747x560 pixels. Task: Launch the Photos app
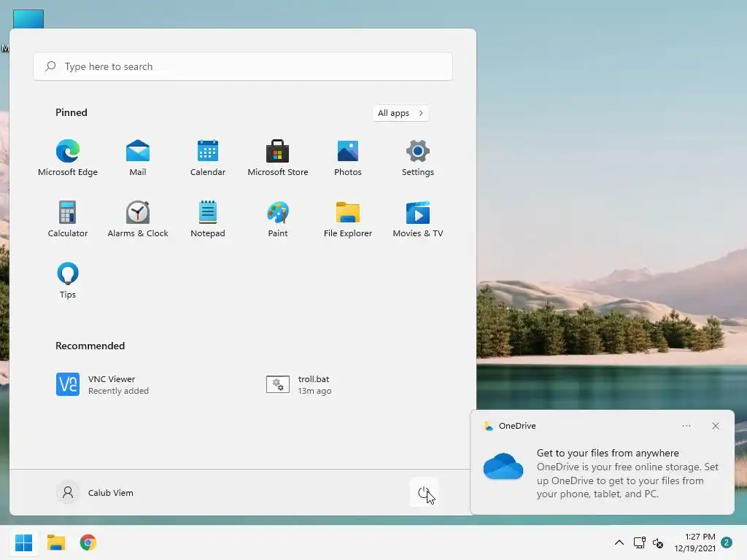[x=348, y=158]
